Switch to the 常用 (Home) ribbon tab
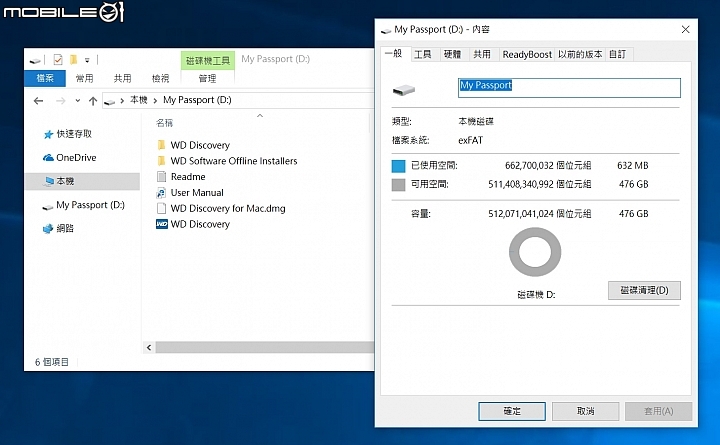Viewport: 720px width, 445px height. tap(84, 78)
